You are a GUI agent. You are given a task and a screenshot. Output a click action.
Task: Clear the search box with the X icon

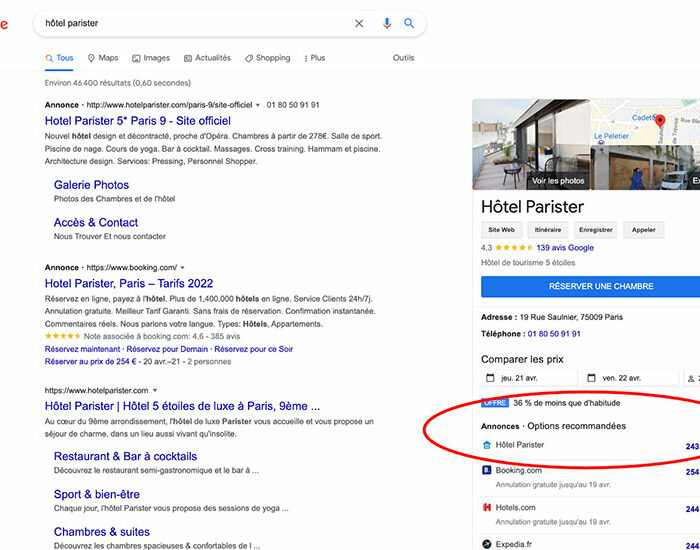[359, 23]
